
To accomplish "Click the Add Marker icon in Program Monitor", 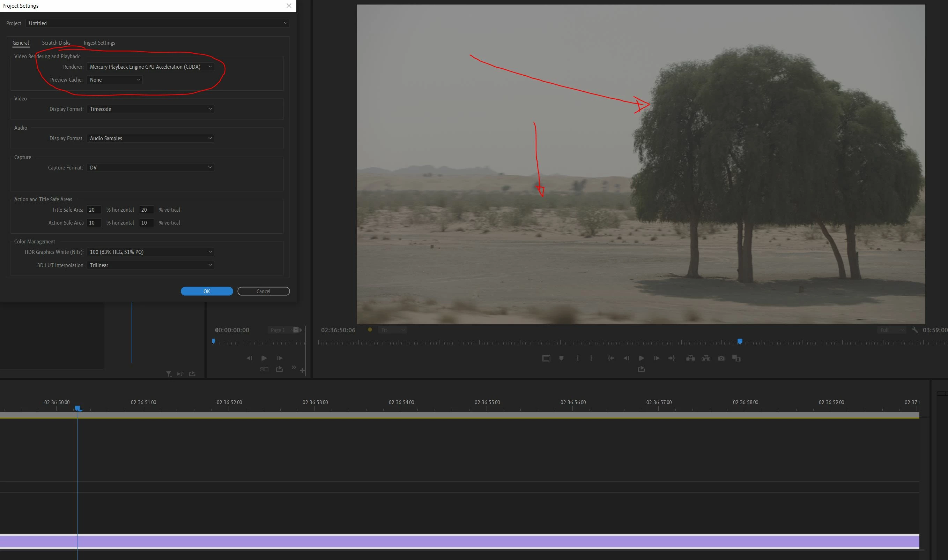I will tap(561, 358).
